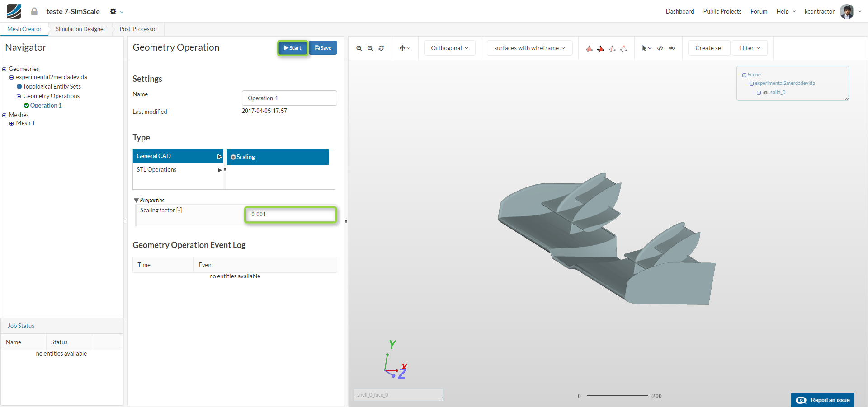Click the Status column header in Job Status
The width and height of the screenshot is (868, 407).
click(69, 342)
